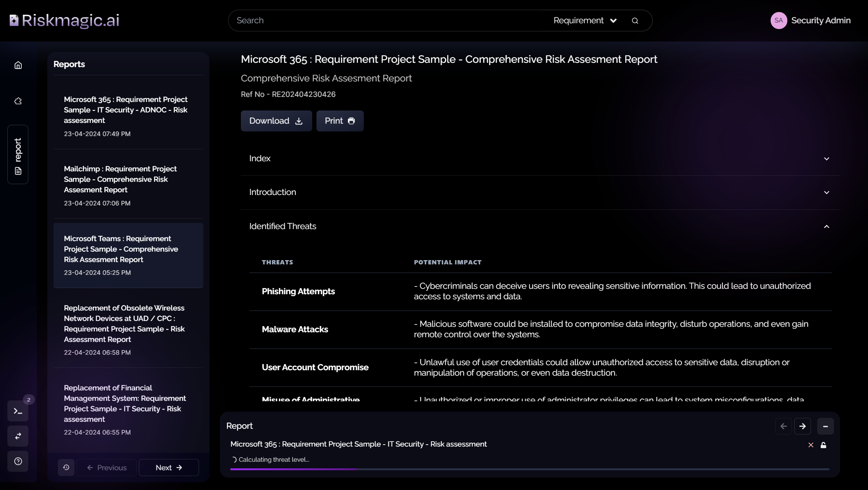Cancel the report generation with red X

pos(811,445)
